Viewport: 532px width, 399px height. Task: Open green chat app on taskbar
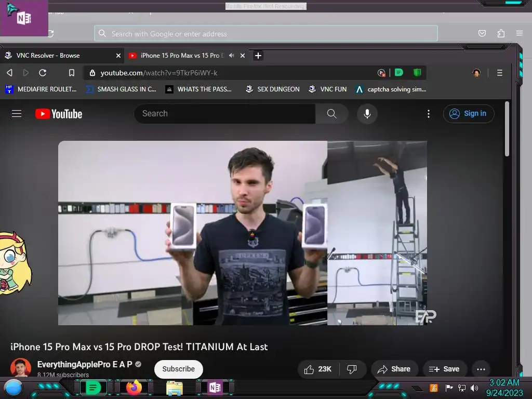coord(93,388)
